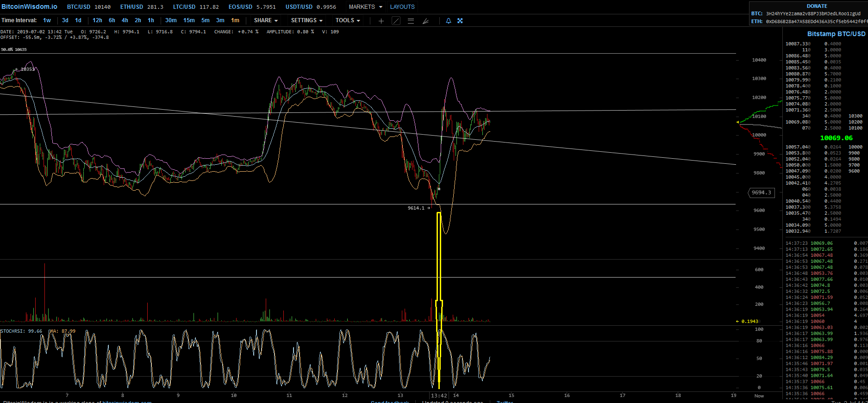This screenshot has width=868, height=403.
Task: Click the BTC donation address
Action: click(x=813, y=14)
